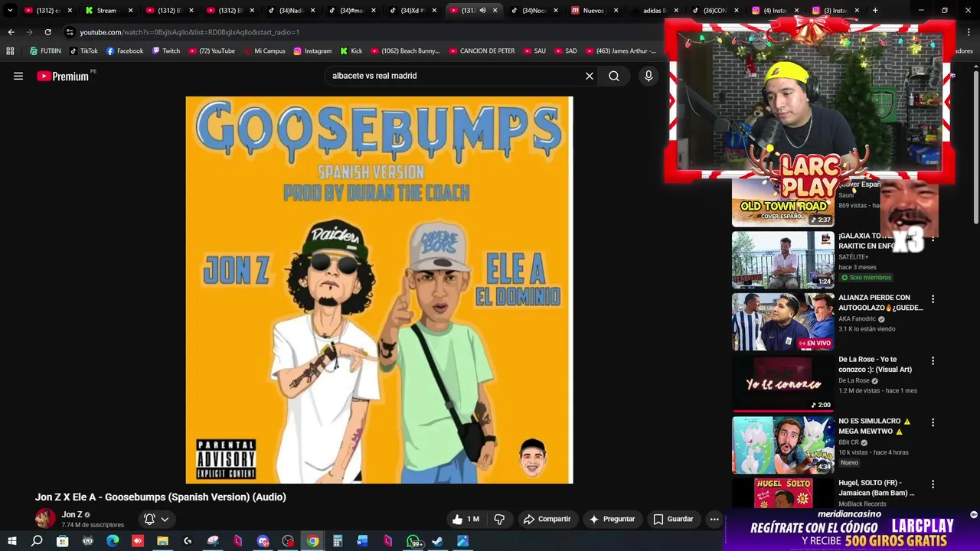Dislike the Goosebumps video
Screen dimensions: 980x551
tap(499, 519)
